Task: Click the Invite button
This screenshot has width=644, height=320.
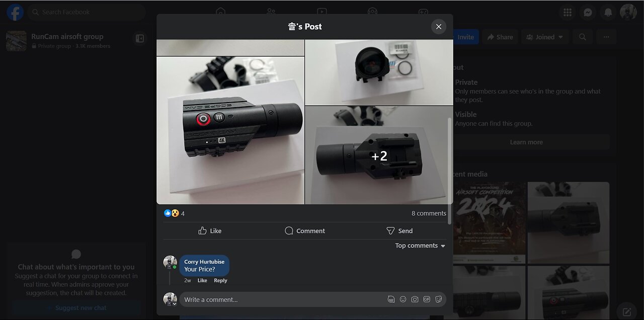Action: click(466, 37)
